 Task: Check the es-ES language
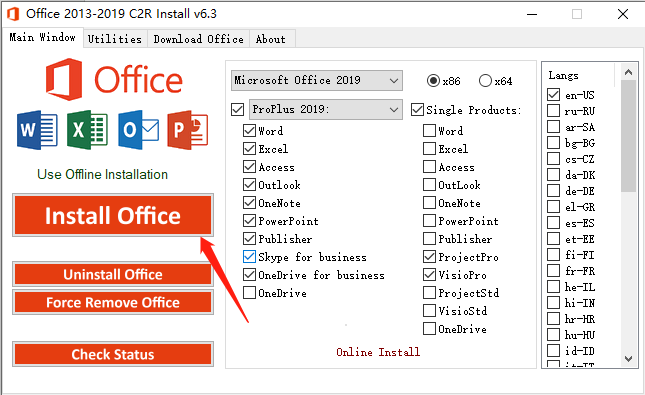(x=554, y=223)
